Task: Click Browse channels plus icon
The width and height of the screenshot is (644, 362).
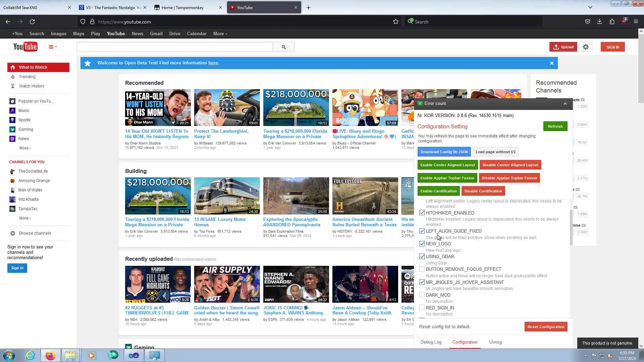Action: pyautogui.click(x=13, y=233)
